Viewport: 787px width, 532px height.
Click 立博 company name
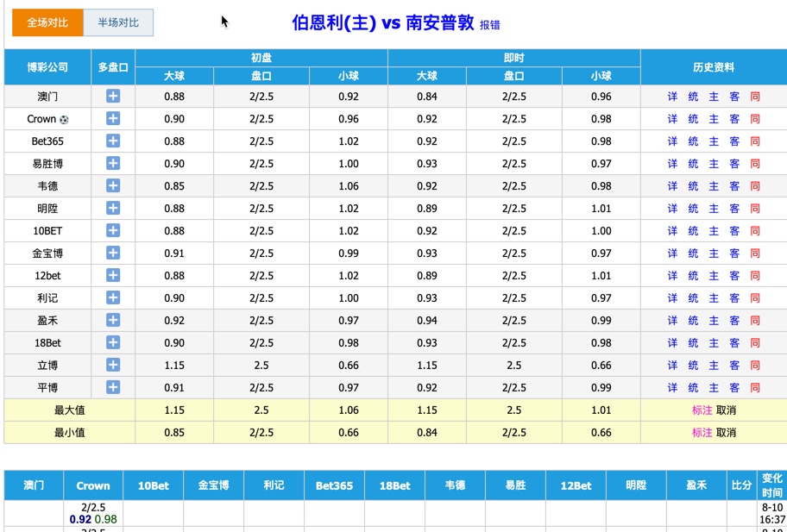click(x=47, y=366)
